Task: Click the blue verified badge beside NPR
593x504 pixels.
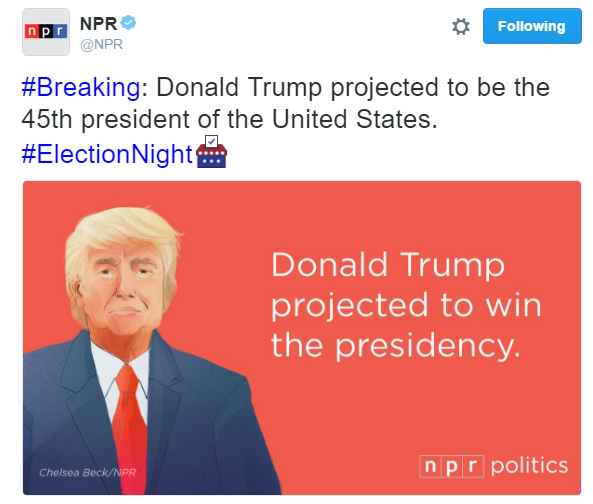Action: (128, 23)
